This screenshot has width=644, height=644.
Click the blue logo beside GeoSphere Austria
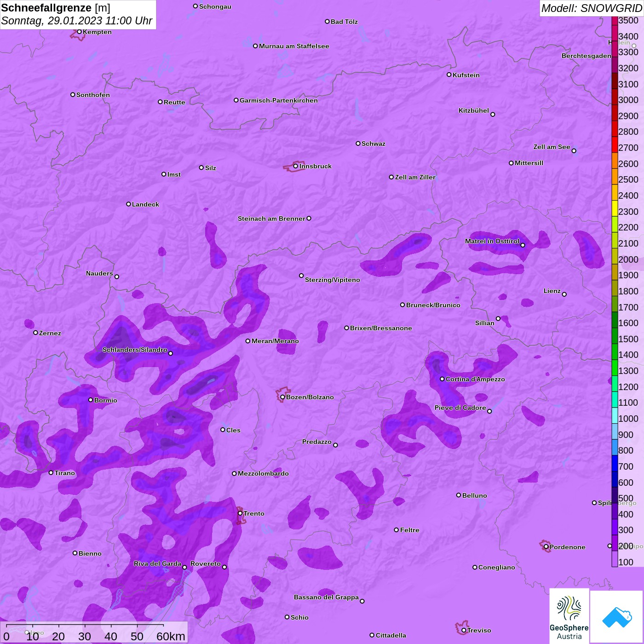tap(616, 617)
